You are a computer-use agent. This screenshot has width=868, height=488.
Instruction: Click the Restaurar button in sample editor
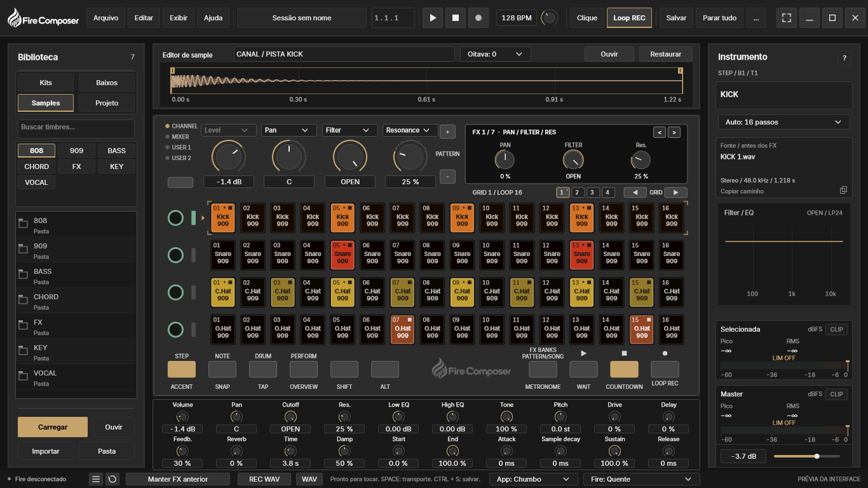pyautogui.click(x=666, y=54)
